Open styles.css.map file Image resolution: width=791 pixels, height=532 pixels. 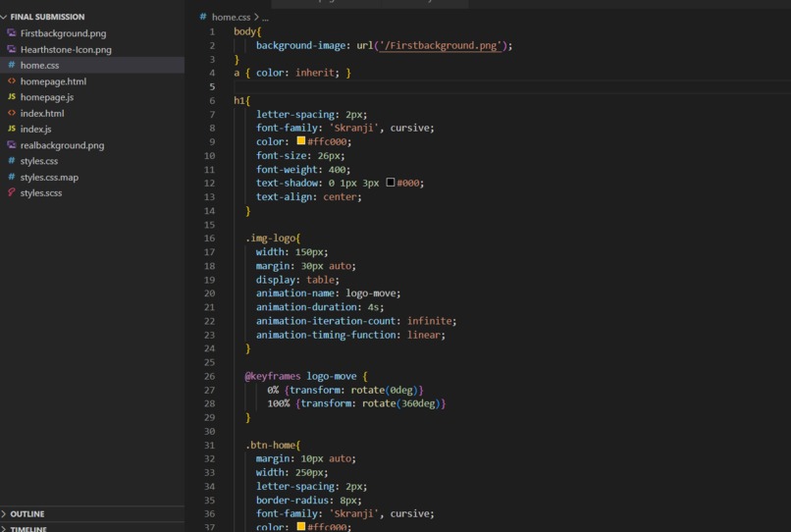pyautogui.click(x=49, y=177)
